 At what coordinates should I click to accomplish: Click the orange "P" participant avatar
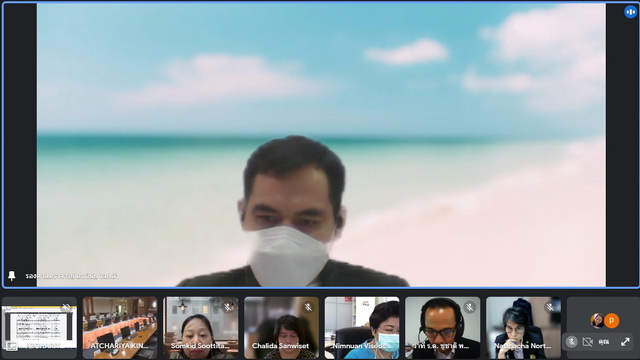[x=611, y=321]
